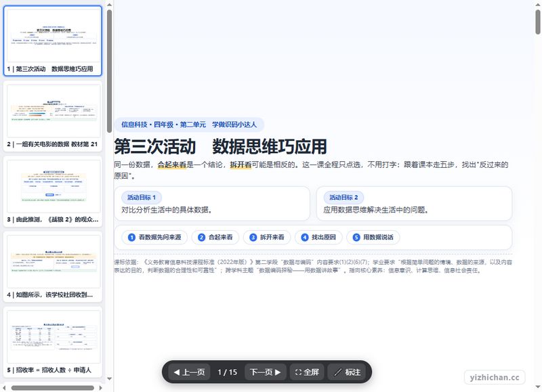
Task: Open slide 4 thumbnail 如图所示，该学校社团
Action: [x=53, y=267]
